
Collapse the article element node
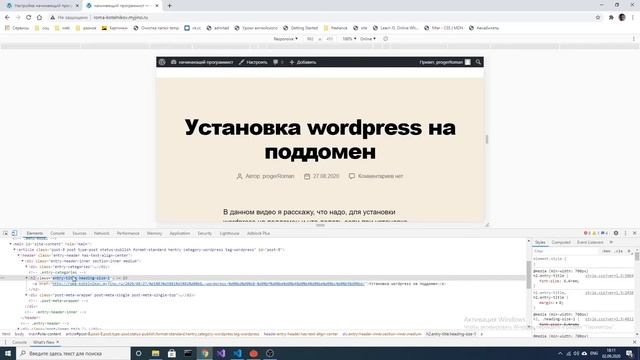tap(14, 249)
